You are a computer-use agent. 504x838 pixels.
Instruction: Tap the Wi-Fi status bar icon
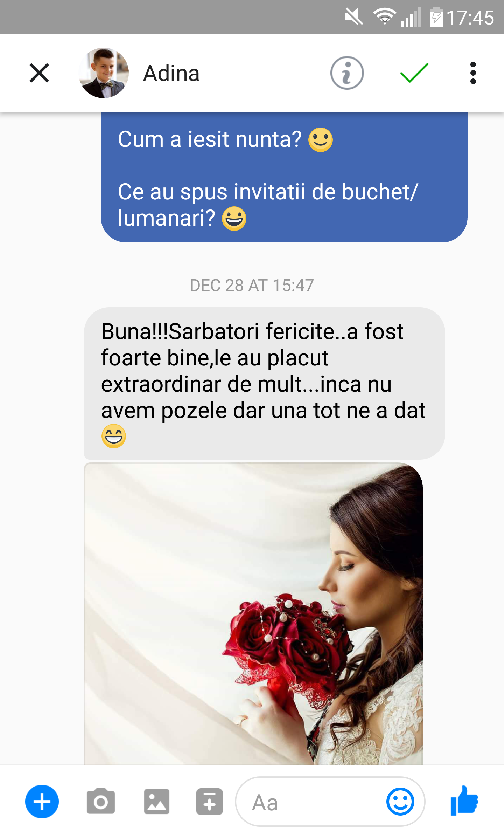pyautogui.click(x=384, y=17)
